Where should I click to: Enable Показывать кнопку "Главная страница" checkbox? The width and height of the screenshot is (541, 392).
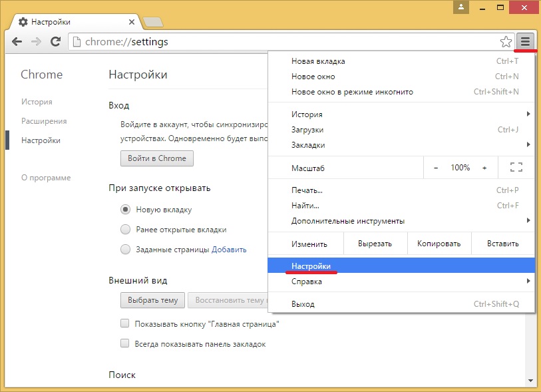[124, 323]
